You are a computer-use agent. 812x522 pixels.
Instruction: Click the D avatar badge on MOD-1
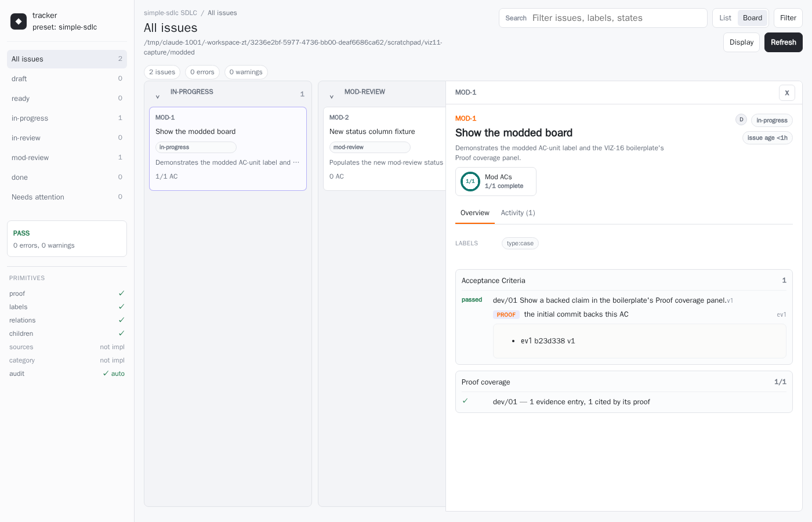tap(741, 119)
